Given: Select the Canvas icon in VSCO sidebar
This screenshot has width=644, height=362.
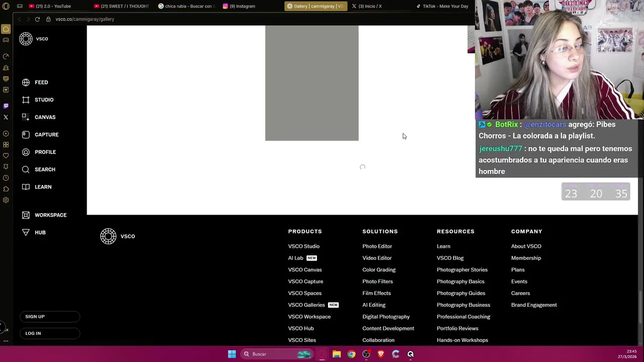Looking at the screenshot, I should pyautogui.click(x=26, y=117).
